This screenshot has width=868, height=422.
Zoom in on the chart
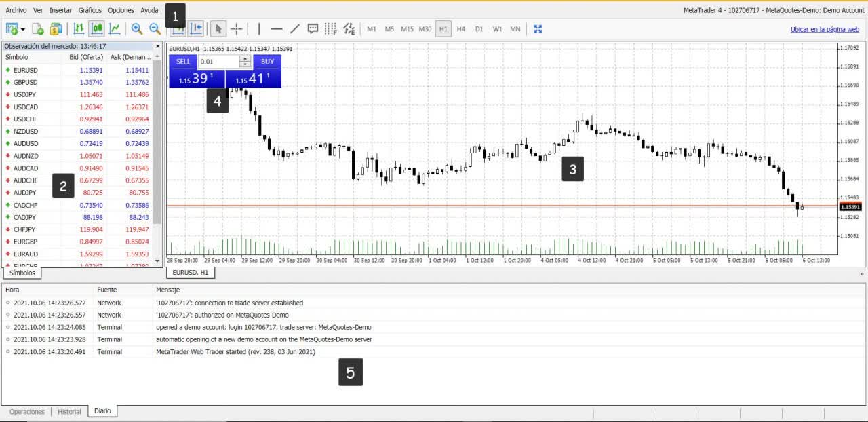(x=137, y=28)
